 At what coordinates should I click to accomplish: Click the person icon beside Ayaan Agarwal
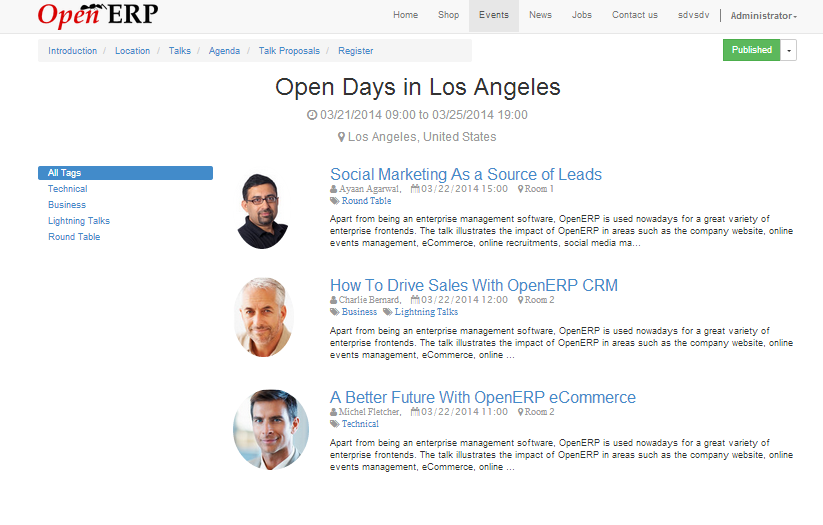coord(333,189)
